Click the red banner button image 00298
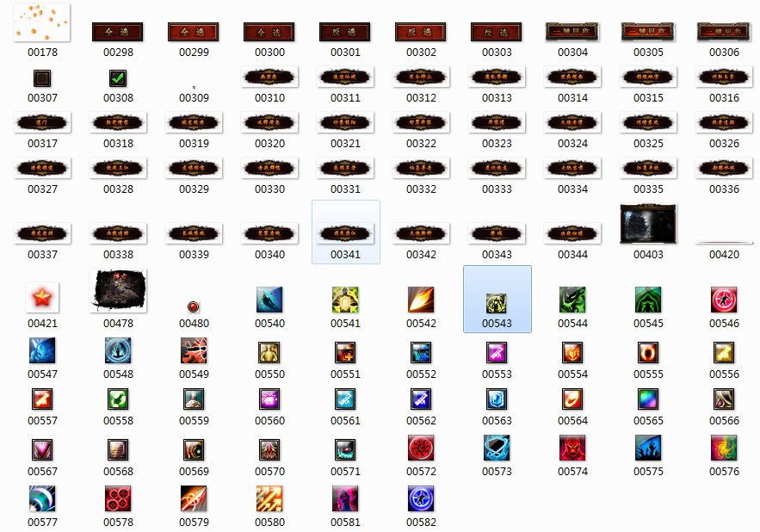Screen dimensions: 760x532 [x=118, y=32]
